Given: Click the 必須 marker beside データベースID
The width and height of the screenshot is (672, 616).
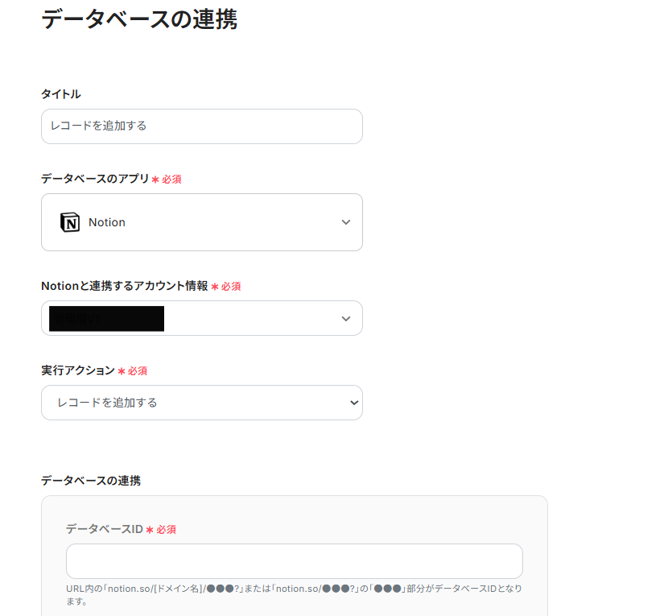Looking at the screenshot, I should pos(167,530).
